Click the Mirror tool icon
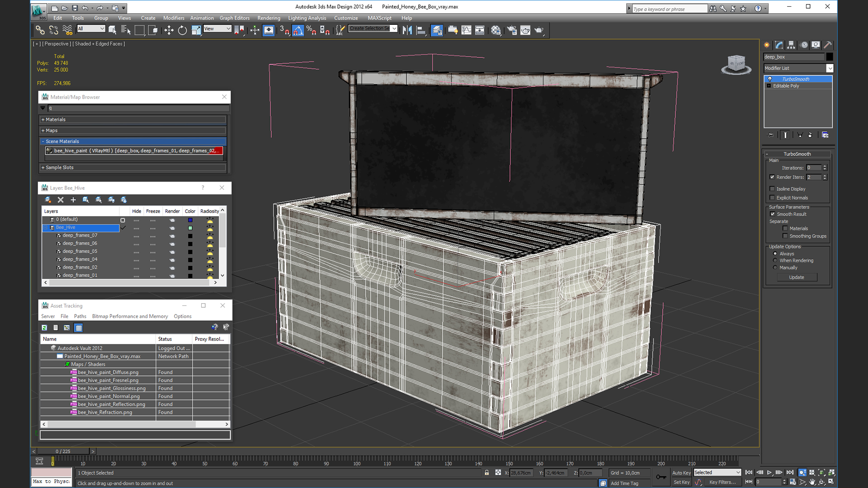 [407, 30]
